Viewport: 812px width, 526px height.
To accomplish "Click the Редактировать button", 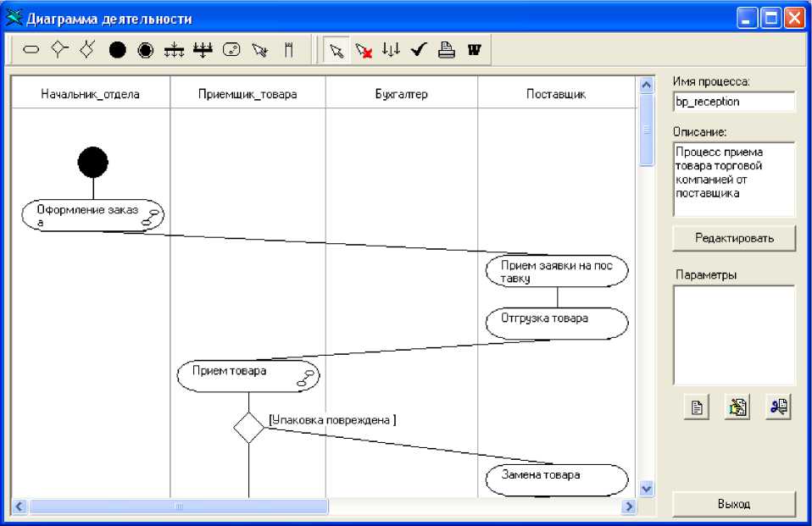I will pos(734,238).
